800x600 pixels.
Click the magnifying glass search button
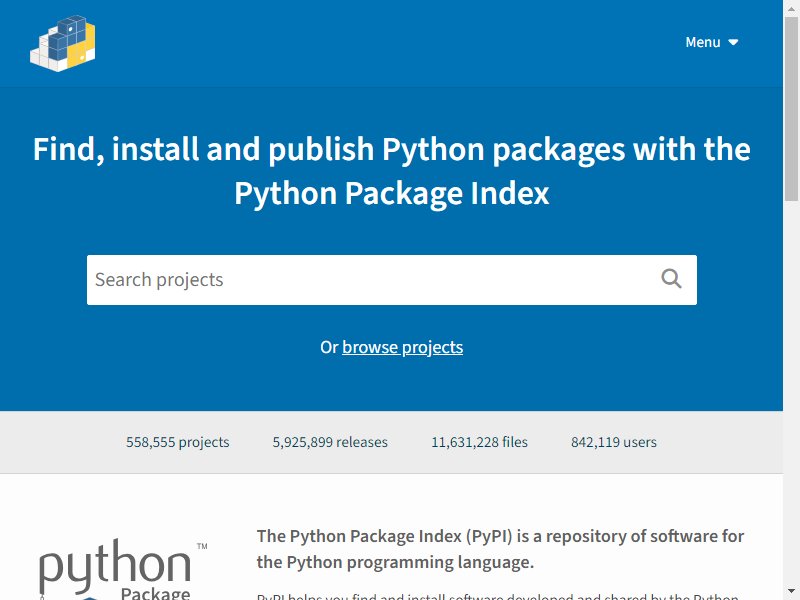coord(671,280)
